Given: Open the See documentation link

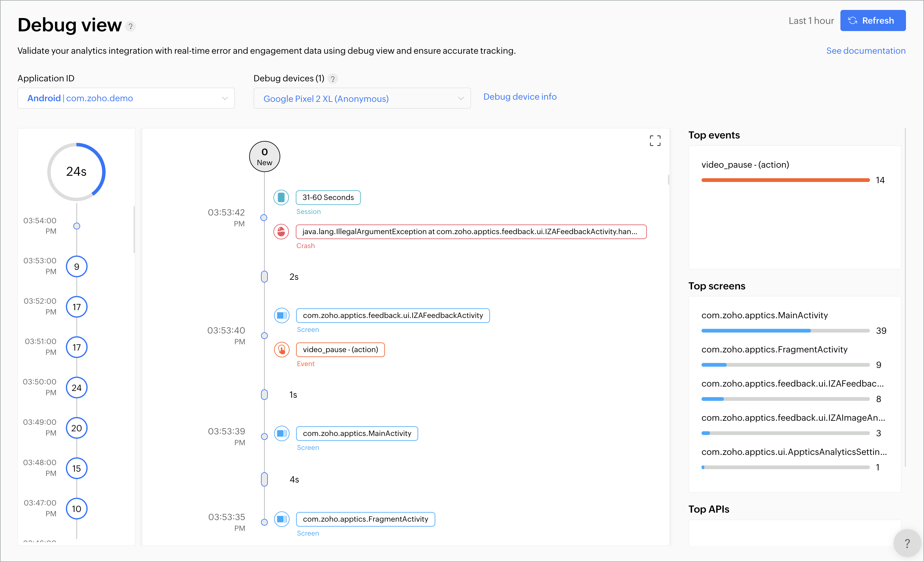Looking at the screenshot, I should (x=866, y=51).
